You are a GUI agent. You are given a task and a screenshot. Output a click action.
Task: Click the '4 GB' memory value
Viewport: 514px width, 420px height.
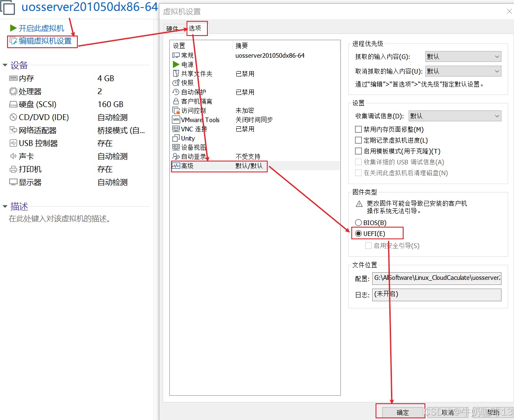[106, 78]
